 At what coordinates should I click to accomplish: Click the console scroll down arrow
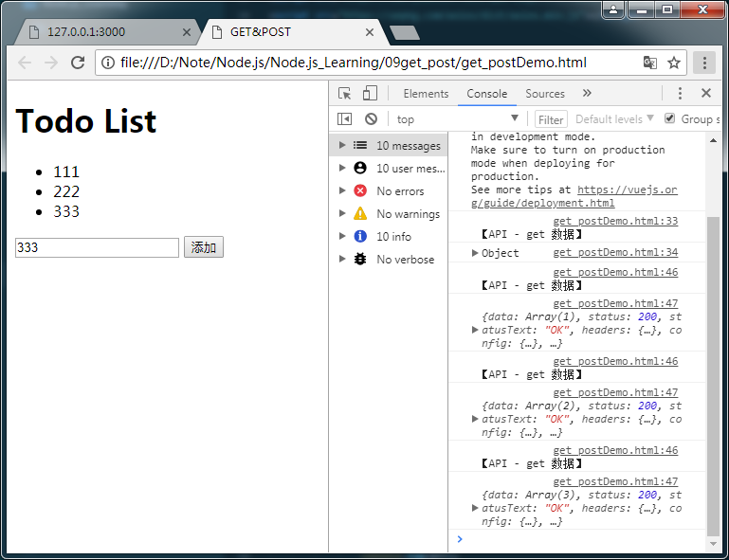coord(713,543)
